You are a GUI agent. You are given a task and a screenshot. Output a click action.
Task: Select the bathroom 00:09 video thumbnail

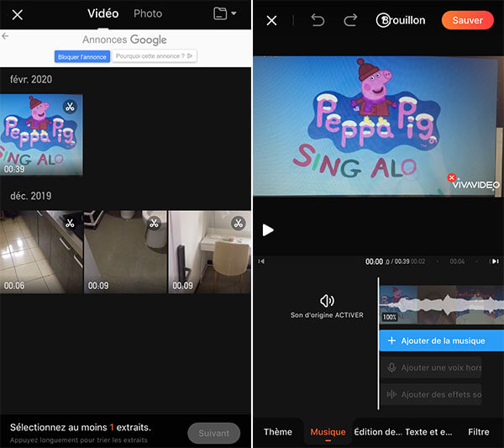[125, 252]
